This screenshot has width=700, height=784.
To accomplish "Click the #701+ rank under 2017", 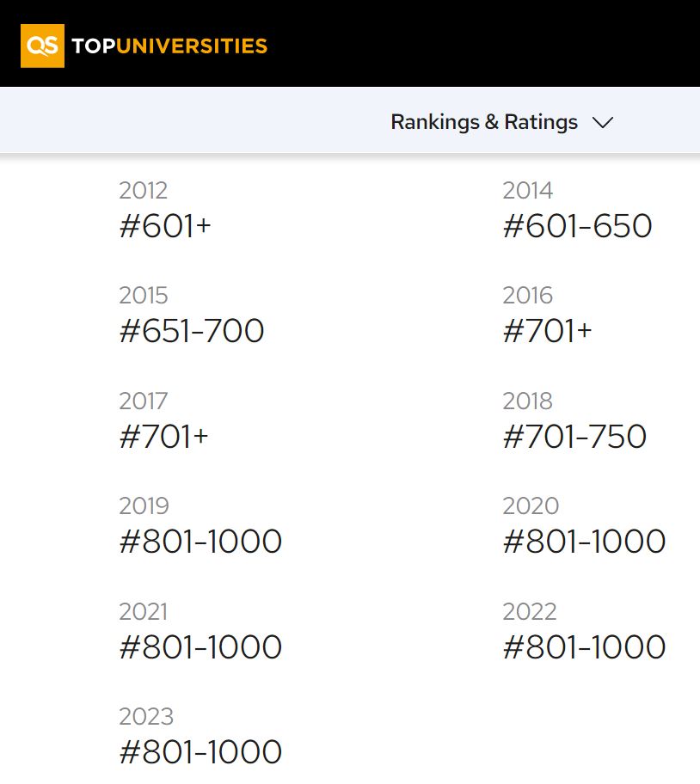I will point(164,437).
